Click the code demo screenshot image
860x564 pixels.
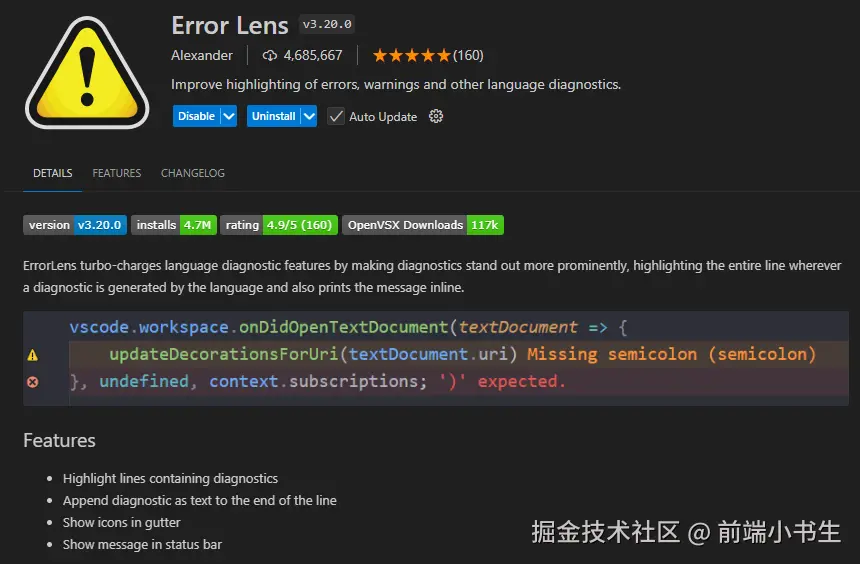click(436, 358)
